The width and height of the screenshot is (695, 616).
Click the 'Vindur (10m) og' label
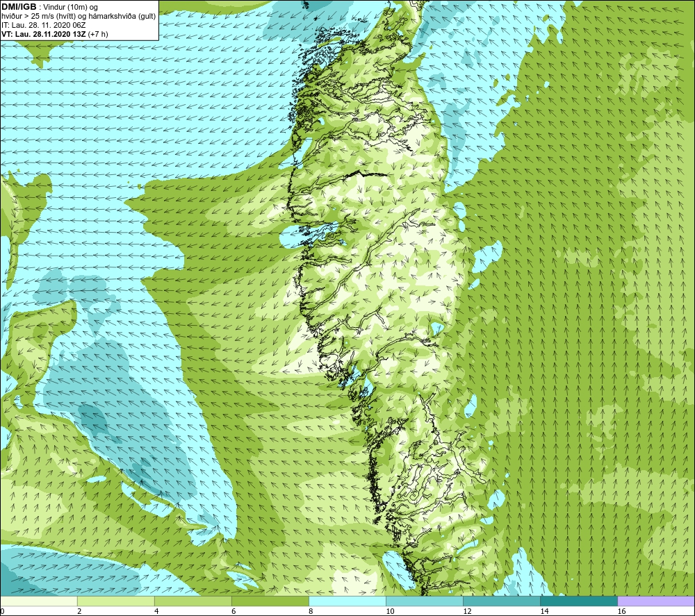tap(70, 7)
